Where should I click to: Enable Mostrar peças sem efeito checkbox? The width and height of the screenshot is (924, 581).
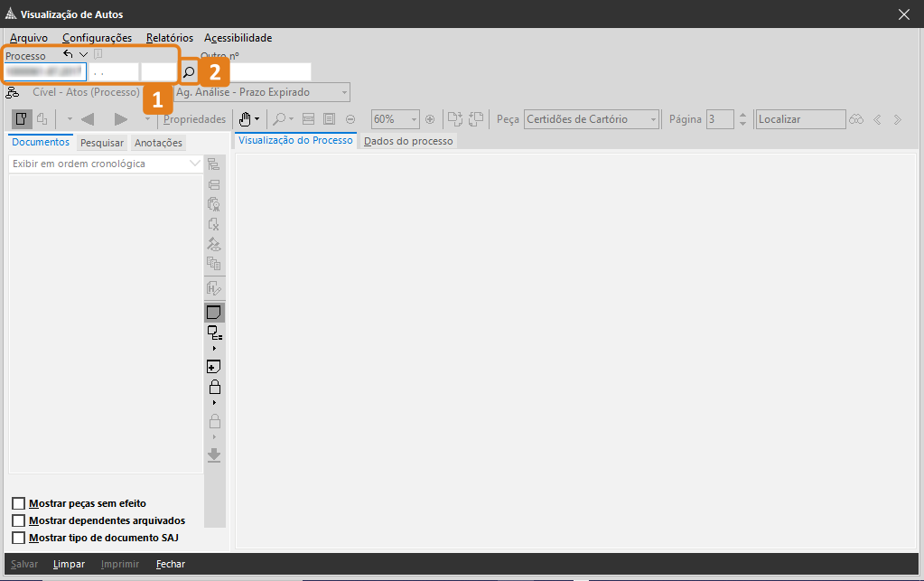coord(19,504)
